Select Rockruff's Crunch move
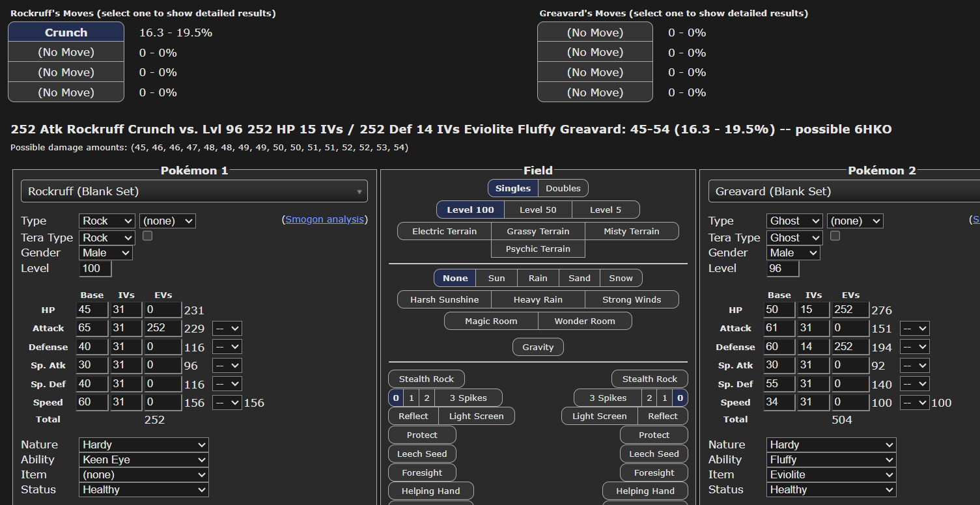Image resolution: width=980 pixels, height=505 pixels. coord(66,33)
